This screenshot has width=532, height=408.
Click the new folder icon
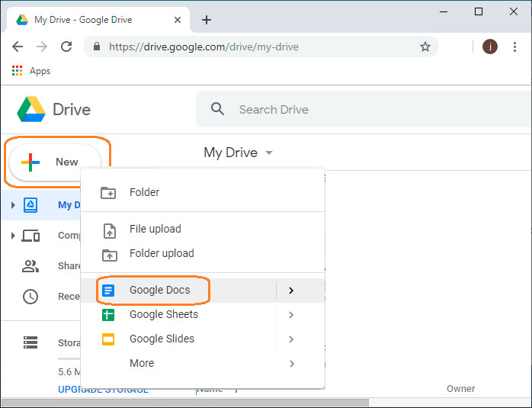[x=108, y=193]
